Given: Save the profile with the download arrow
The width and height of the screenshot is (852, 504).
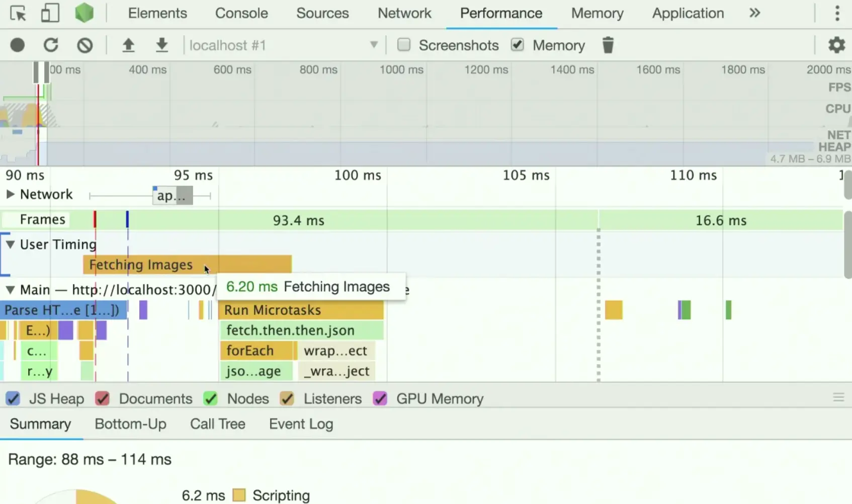Looking at the screenshot, I should (161, 45).
